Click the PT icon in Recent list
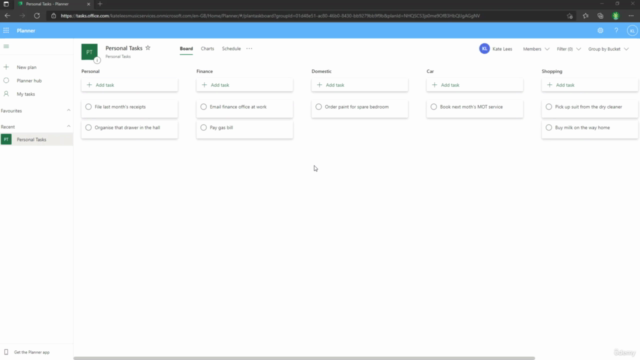 (6, 140)
